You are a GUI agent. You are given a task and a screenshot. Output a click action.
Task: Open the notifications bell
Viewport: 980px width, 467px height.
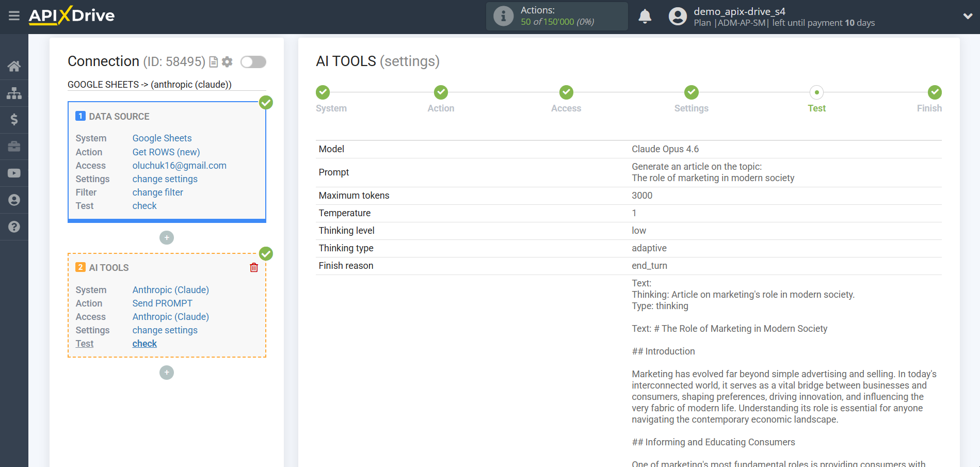[645, 17]
